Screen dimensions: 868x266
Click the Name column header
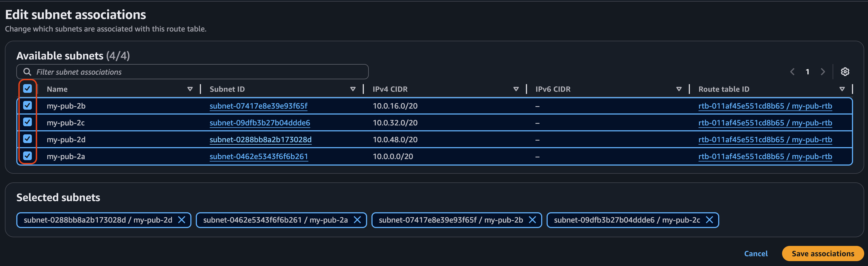tap(57, 89)
